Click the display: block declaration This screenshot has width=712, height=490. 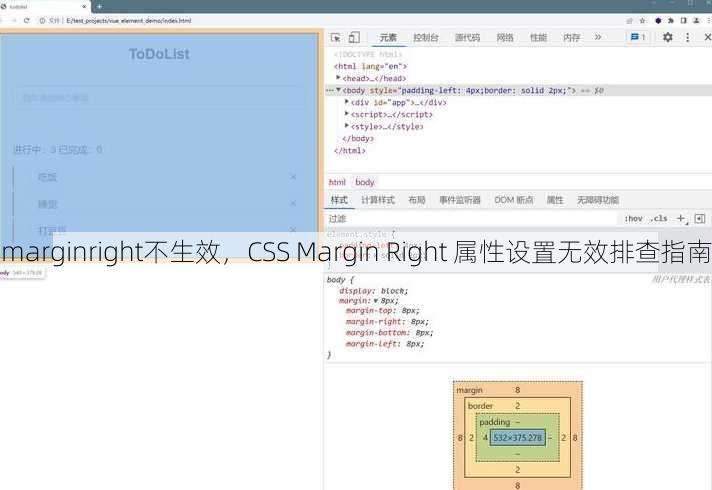[373, 291]
